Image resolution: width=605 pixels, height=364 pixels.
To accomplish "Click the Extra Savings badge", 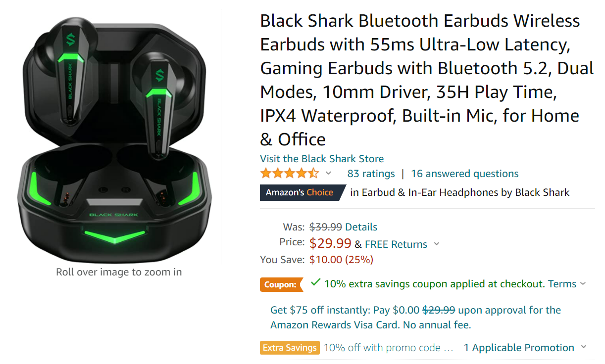I will [x=289, y=347].
